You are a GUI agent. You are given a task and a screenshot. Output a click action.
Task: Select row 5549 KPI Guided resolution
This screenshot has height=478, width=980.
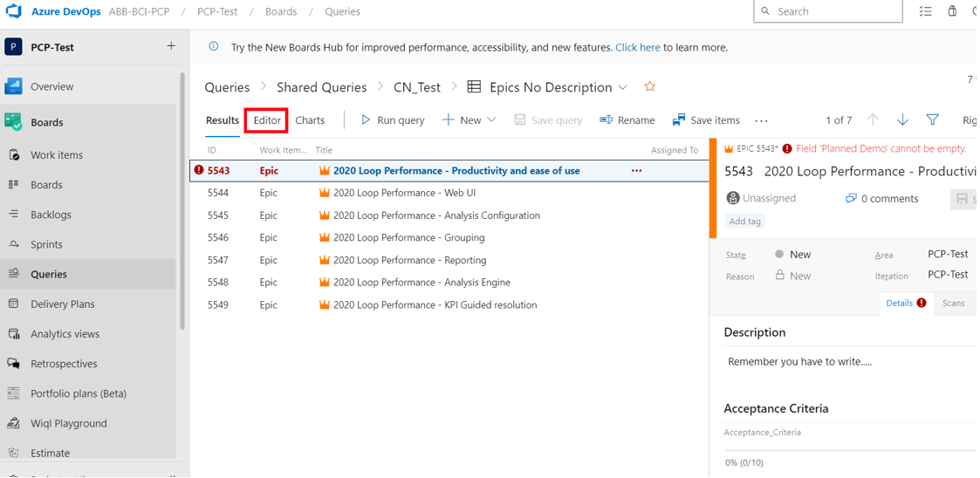pos(449,305)
